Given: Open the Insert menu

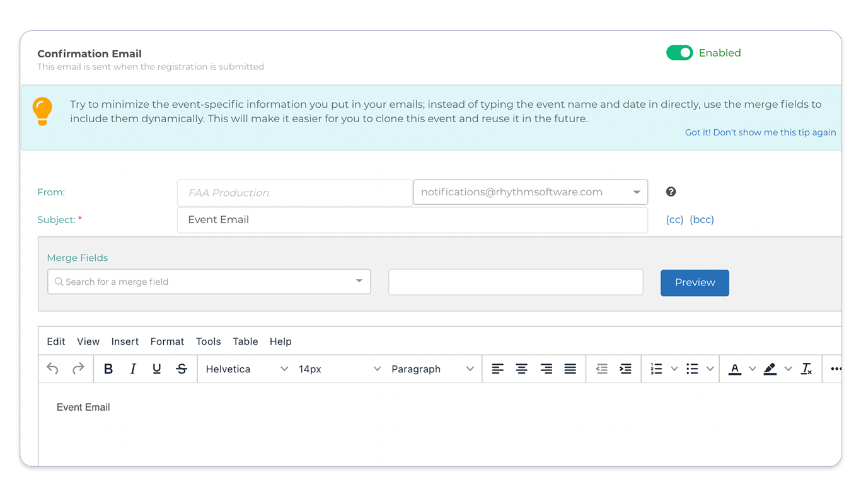Looking at the screenshot, I should [x=125, y=341].
